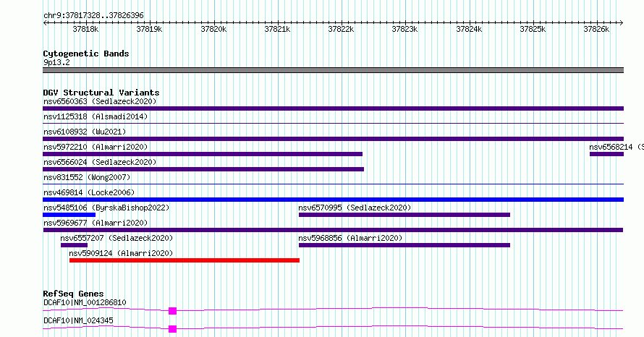Image resolution: width=644 pixels, height=337 pixels.
Task: Click the 37825k ruler position
Action: coord(533,29)
